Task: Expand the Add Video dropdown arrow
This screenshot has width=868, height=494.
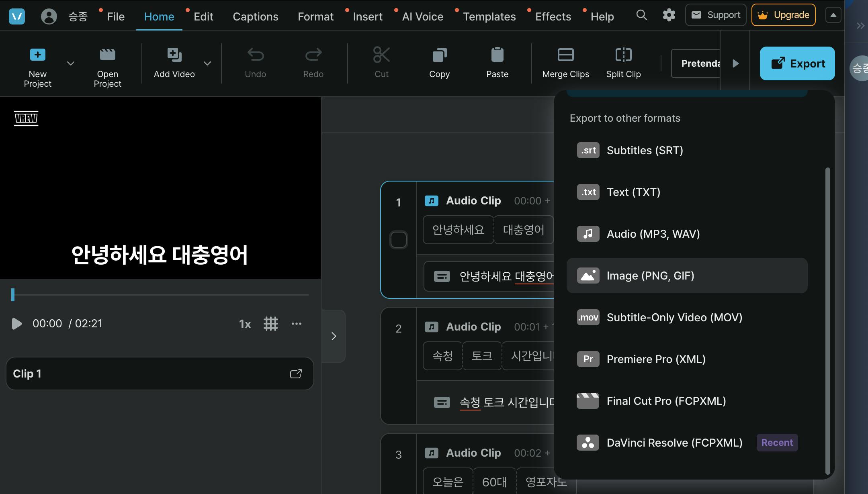Action: point(207,63)
